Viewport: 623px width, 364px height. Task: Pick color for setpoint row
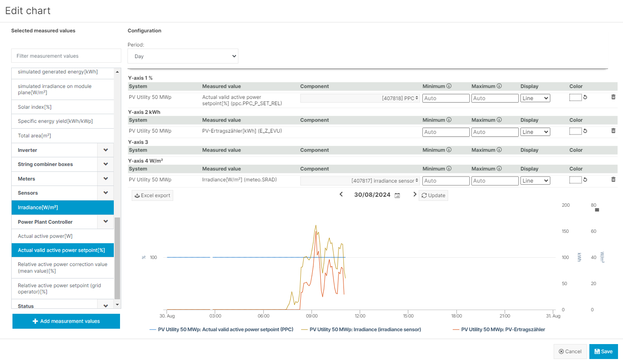(x=575, y=97)
